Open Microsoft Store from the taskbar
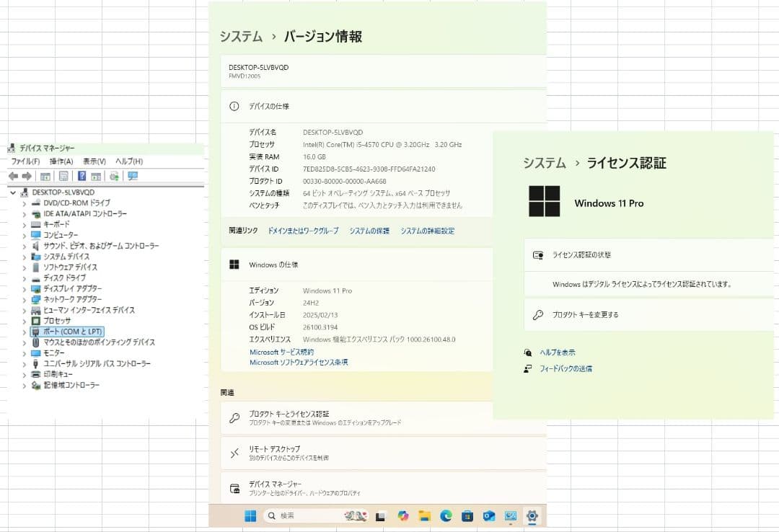The height and width of the screenshot is (532, 779). click(x=467, y=515)
